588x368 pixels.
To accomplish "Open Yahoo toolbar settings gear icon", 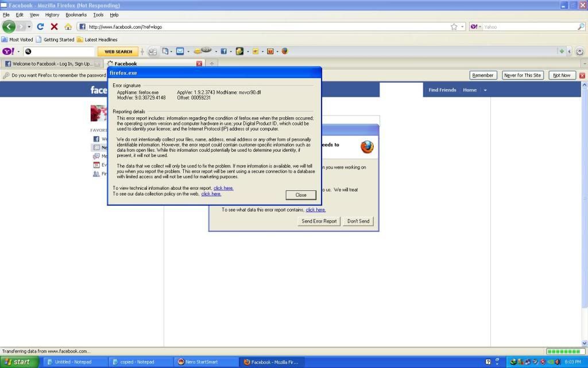I will pyautogui.click(x=579, y=51).
